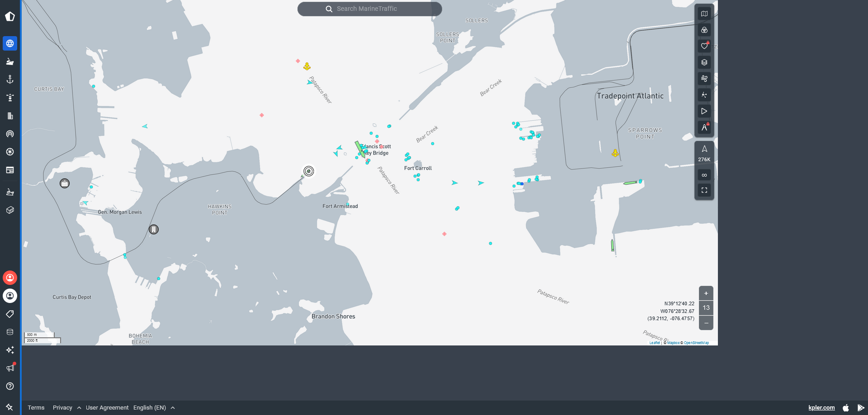
Task: Select the concentric circle station marker
Action: pos(309,171)
